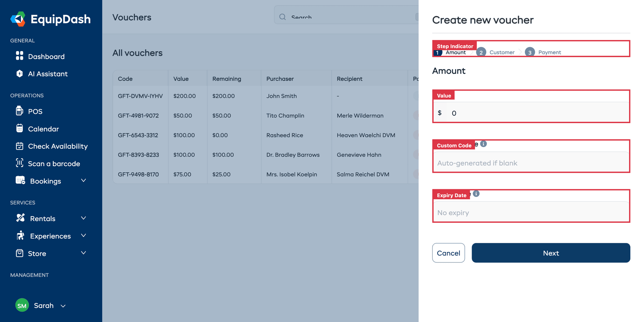Select the AI Assistant sidebar icon
Image resolution: width=644 pixels, height=322 pixels.
20,74
